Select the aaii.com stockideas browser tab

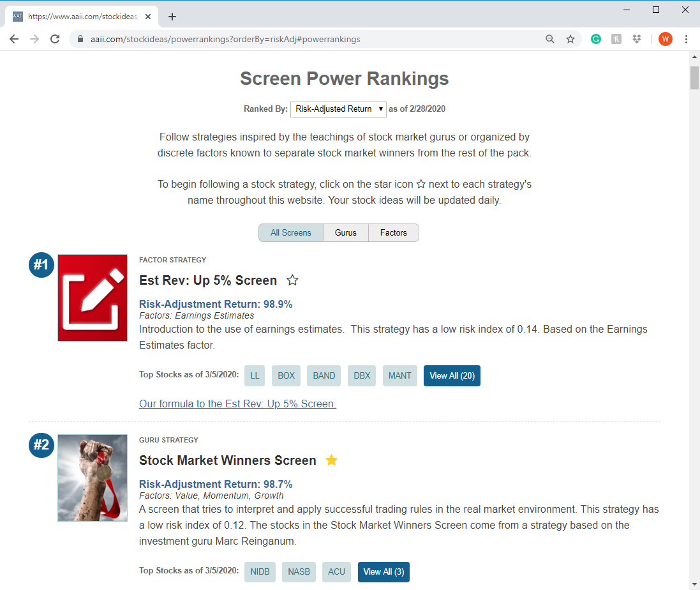82,17
